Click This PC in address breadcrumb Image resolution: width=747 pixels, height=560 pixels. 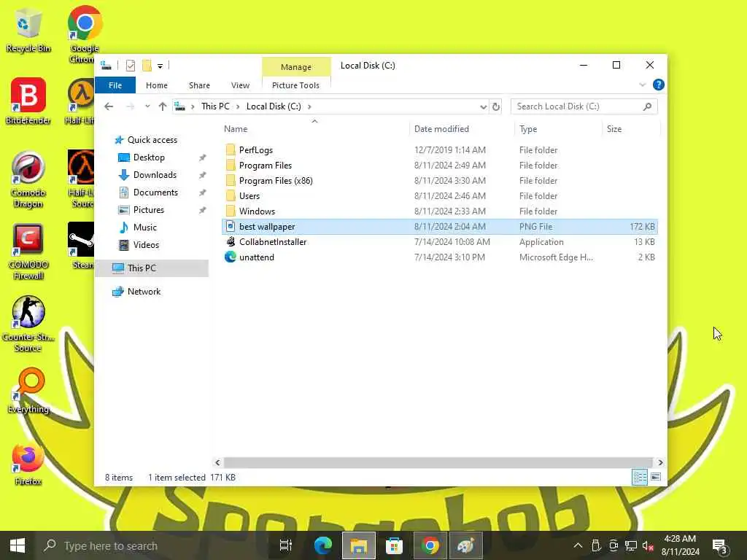point(215,106)
